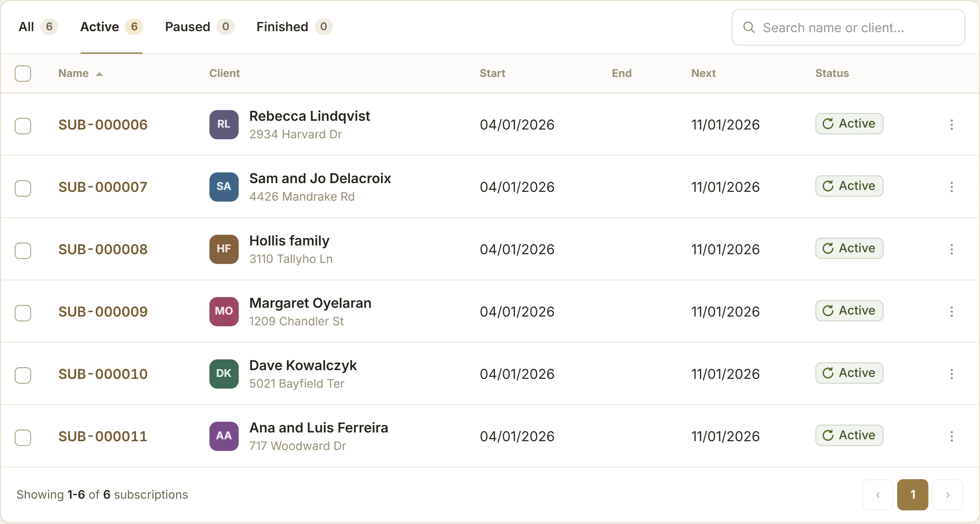Click the RL avatar for Rebecca Lindqvist
The image size is (980, 524).
224,125
